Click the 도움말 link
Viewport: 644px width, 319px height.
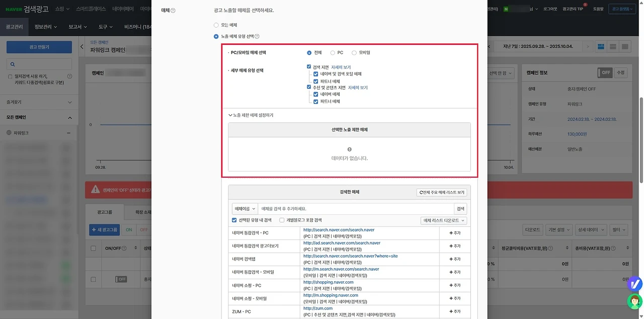click(598, 9)
